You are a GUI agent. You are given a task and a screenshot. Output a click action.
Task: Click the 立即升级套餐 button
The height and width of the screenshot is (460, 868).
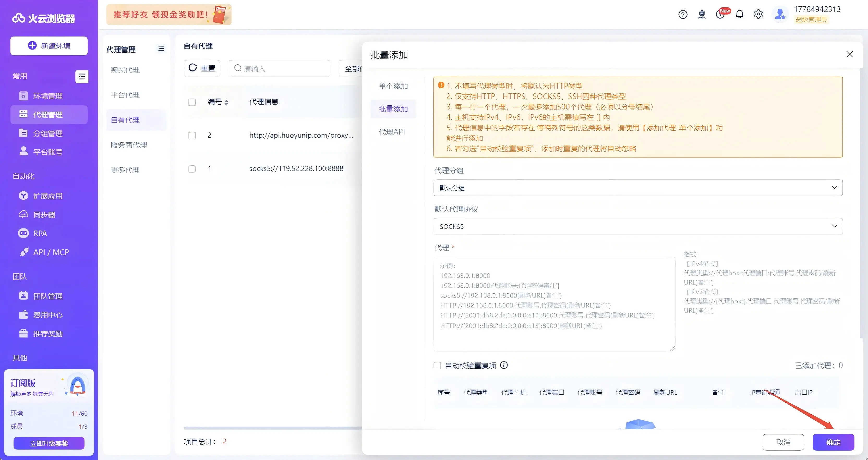tap(49, 444)
